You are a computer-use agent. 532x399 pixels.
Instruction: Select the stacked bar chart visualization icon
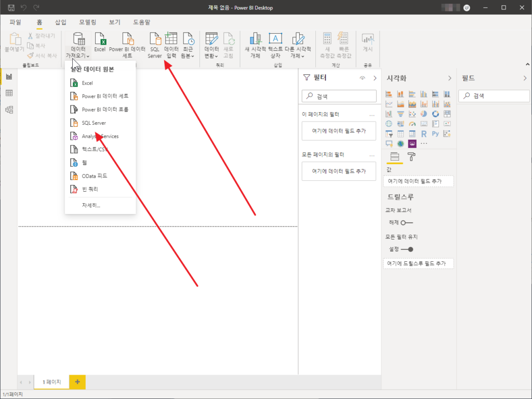tap(388, 94)
